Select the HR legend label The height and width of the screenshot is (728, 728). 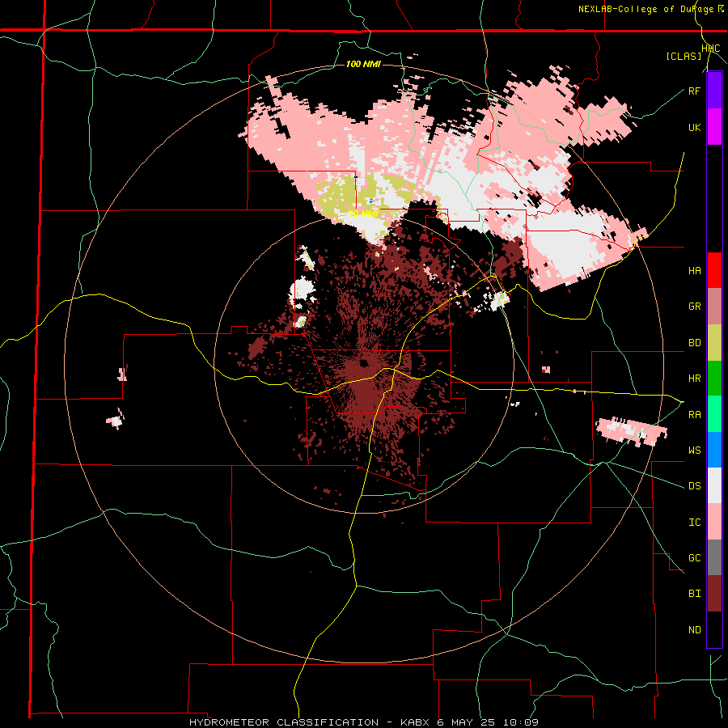click(x=694, y=379)
